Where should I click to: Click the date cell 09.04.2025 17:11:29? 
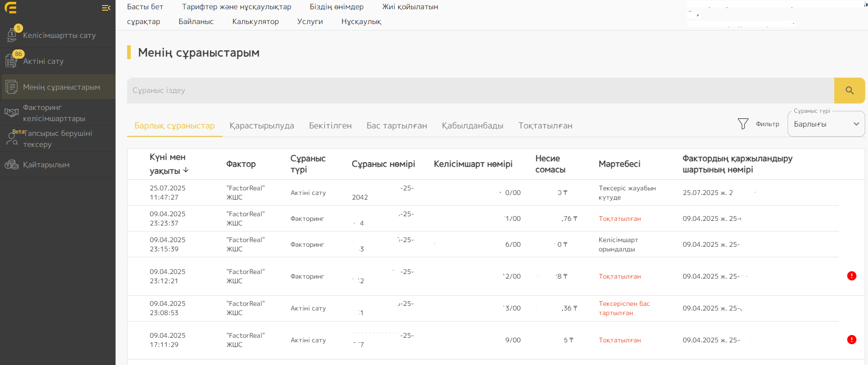point(167,340)
